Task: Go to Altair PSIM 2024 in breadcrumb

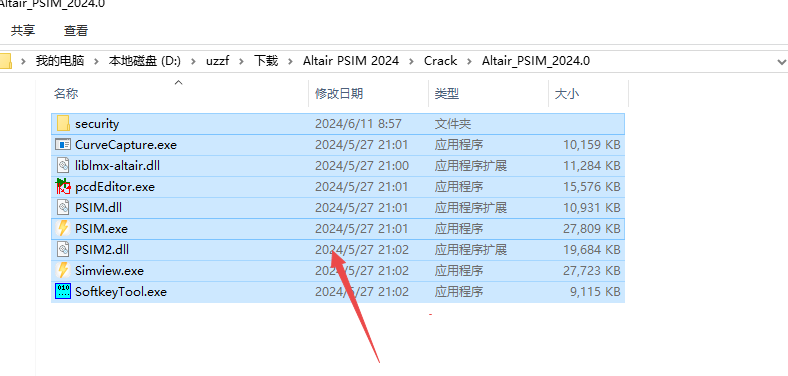Action: click(x=351, y=61)
